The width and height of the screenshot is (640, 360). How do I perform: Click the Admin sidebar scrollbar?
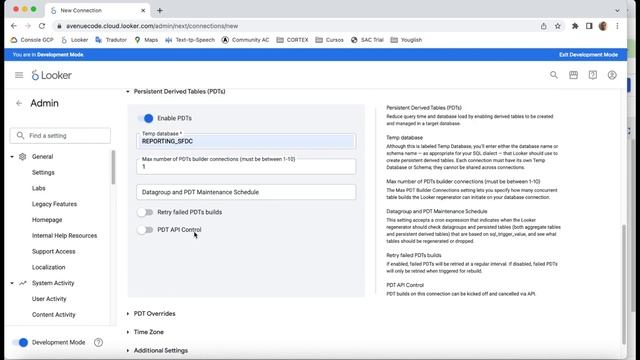tap(113, 167)
